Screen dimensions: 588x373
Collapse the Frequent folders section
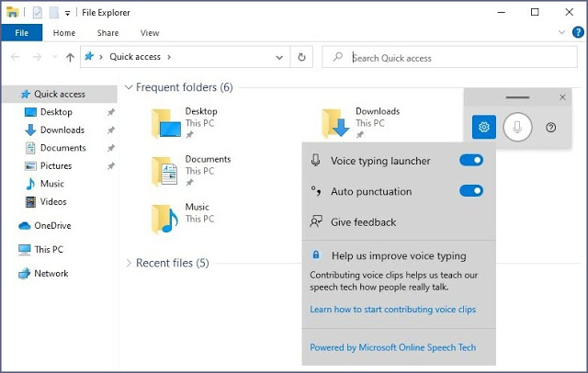point(129,88)
